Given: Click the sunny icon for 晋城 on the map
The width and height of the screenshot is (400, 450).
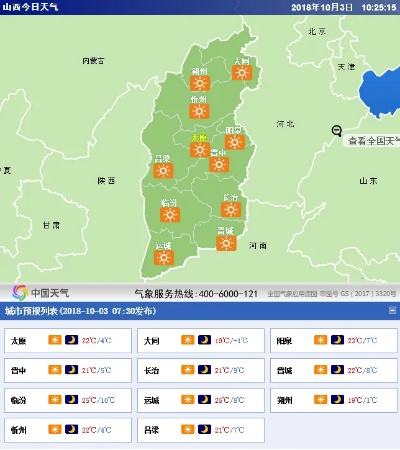Looking at the screenshot, I should click(x=226, y=243).
